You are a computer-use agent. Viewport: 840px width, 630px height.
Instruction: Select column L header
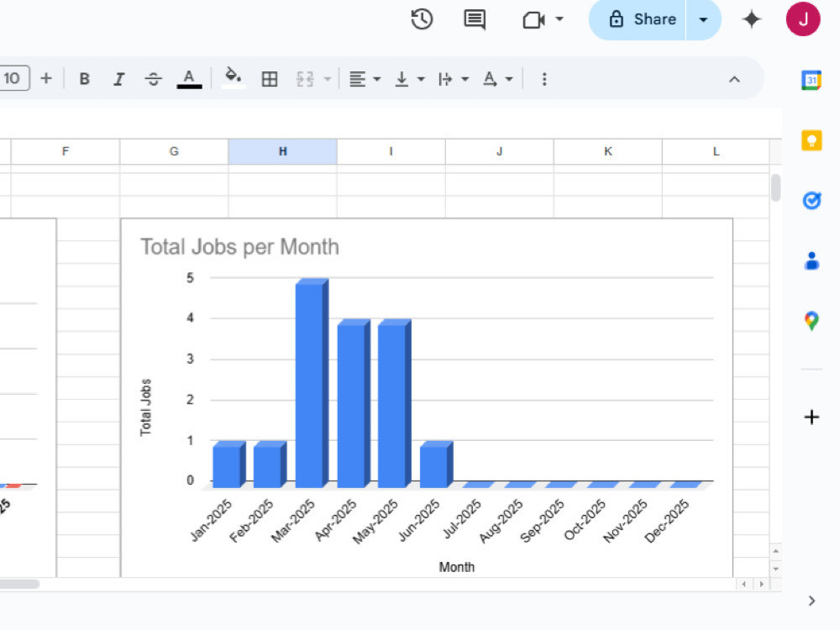717,151
